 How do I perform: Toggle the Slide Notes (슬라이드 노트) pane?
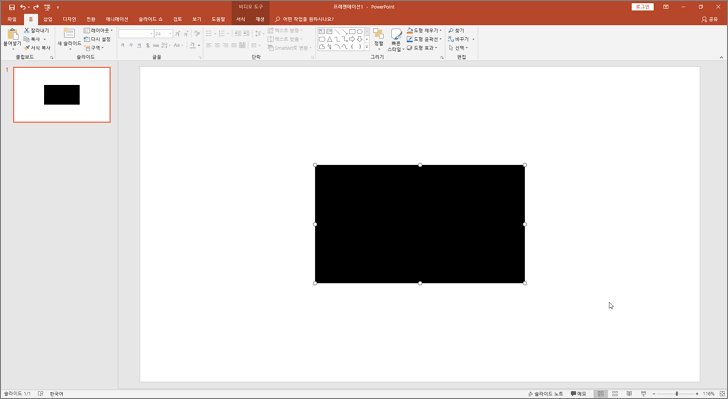[x=546, y=394]
